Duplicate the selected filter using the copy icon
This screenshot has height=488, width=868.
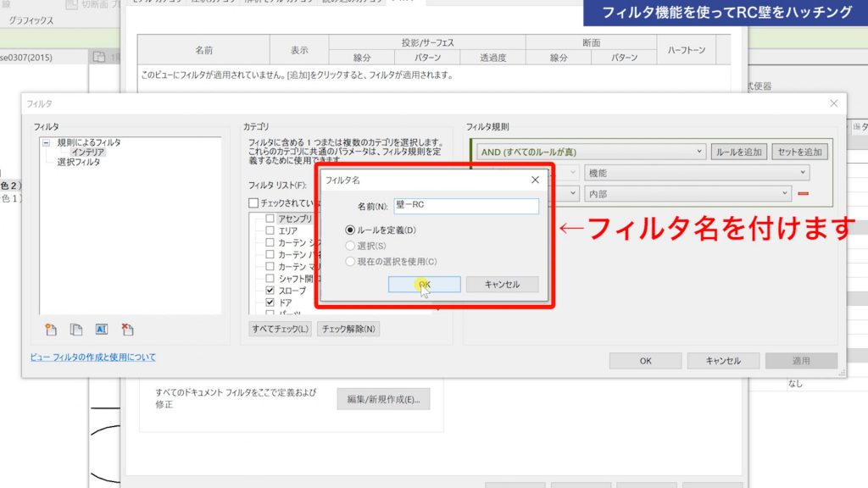coord(76,329)
